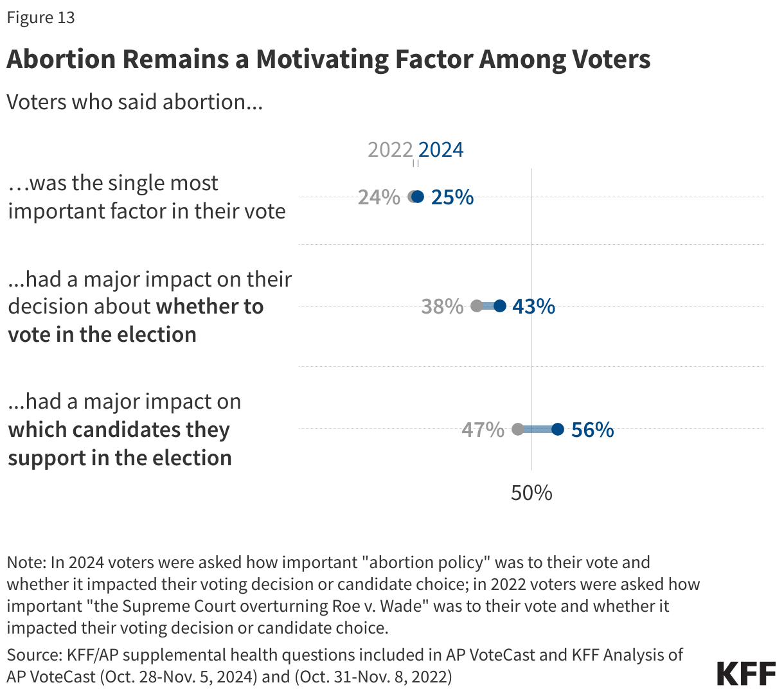Image resolution: width=784 pixels, height=694 pixels.
Task: Select the gray 38% data point
Action: tap(477, 306)
